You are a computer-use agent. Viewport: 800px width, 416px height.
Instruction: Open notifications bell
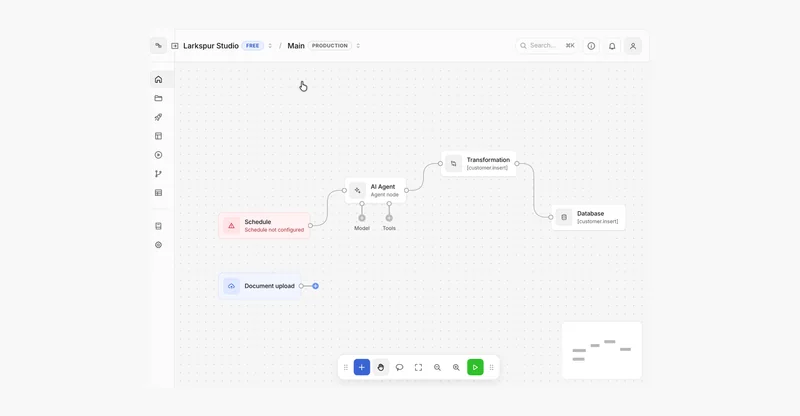click(612, 46)
